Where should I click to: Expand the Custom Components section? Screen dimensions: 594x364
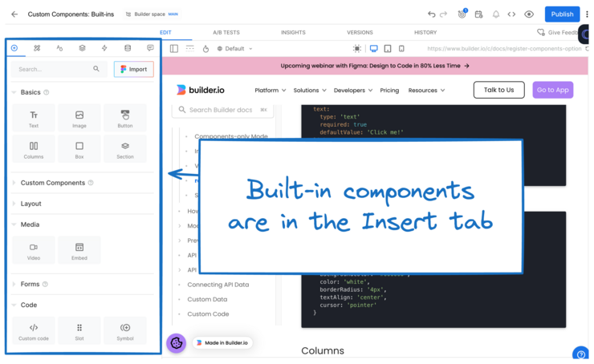(52, 183)
